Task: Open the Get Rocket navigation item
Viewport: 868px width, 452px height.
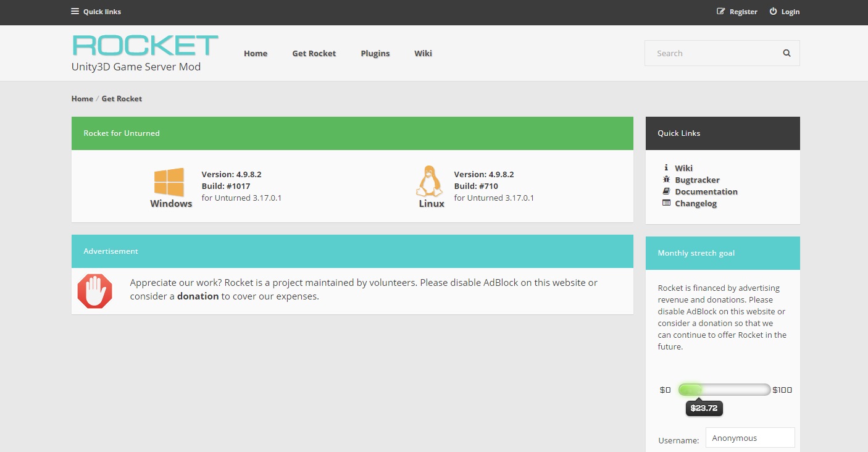Action: coord(314,53)
